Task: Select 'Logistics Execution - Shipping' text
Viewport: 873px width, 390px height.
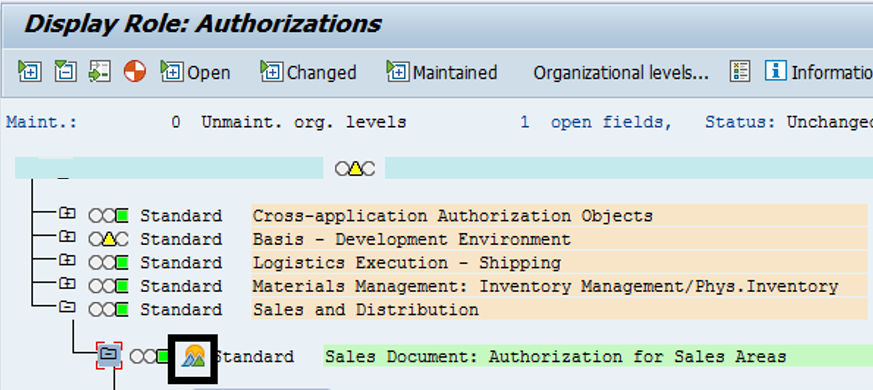Action: (406, 263)
